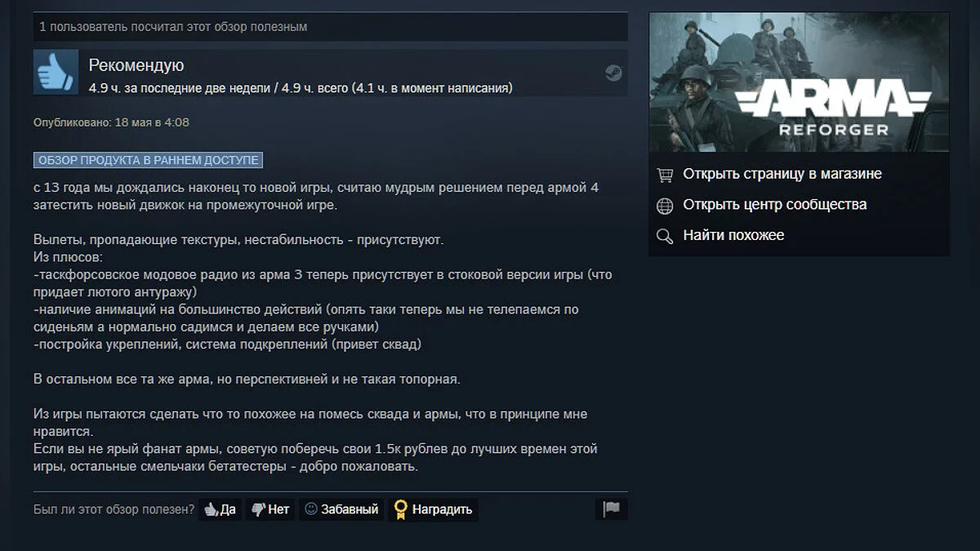Click the helpful-count bar above the review
Image resolution: width=980 pixels, height=551 pixels.
click(331, 27)
